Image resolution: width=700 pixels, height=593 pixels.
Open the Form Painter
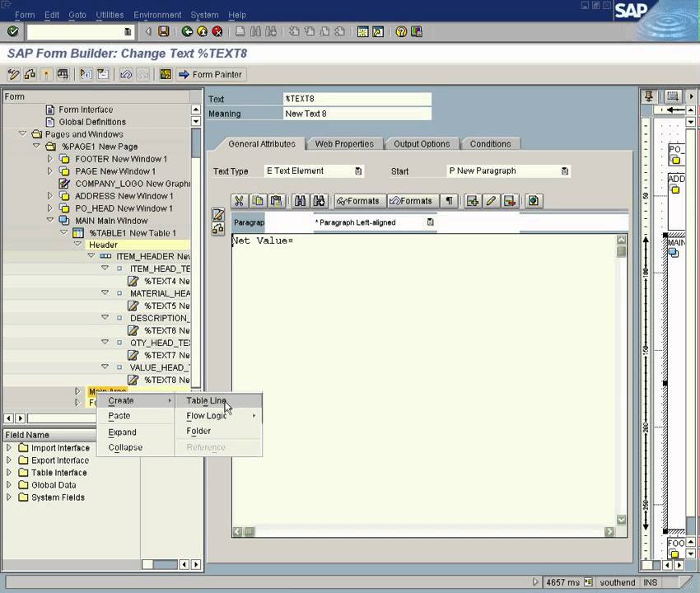tap(211, 74)
